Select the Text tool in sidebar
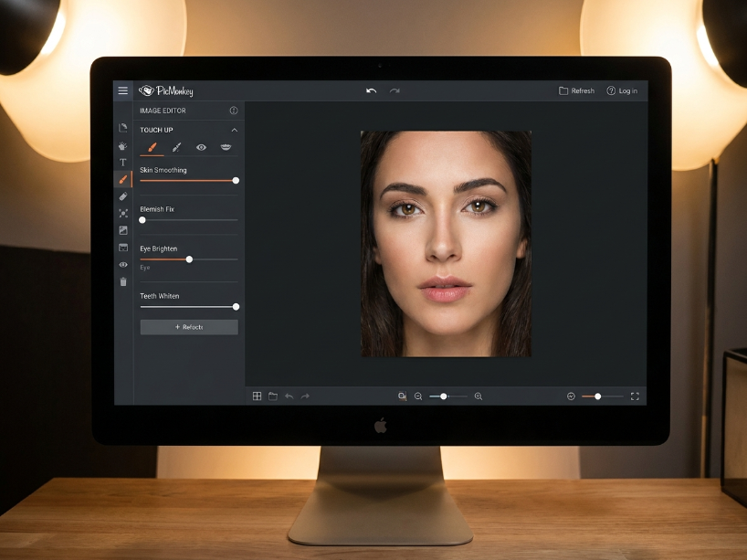The width and height of the screenshot is (747, 560). pyautogui.click(x=123, y=163)
